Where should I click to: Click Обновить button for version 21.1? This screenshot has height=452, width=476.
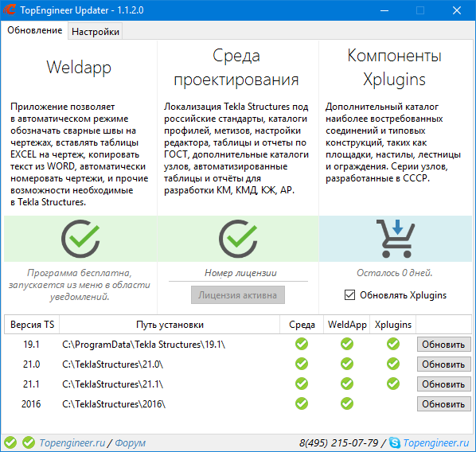[x=443, y=384]
